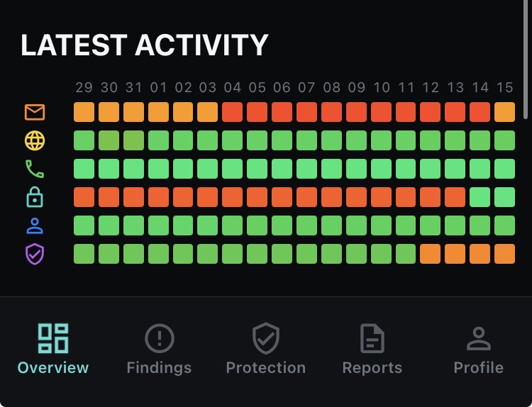Open the Findings tab

(159, 350)
